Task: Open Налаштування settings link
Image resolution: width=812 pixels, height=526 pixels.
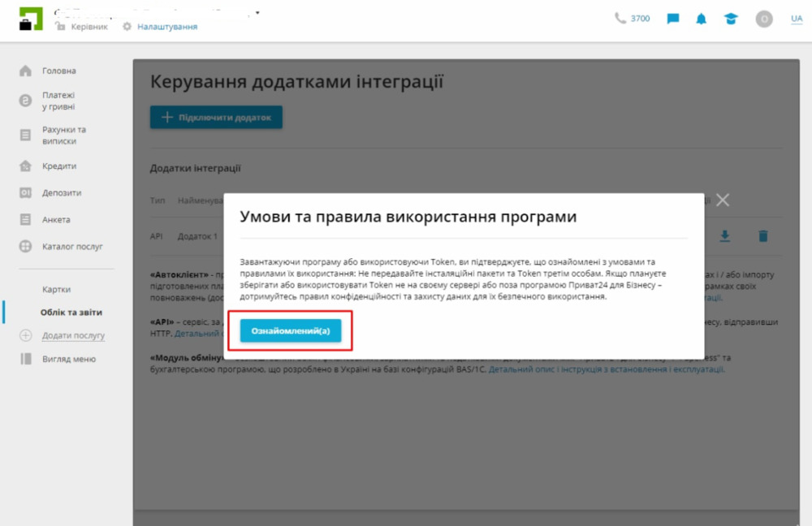Action: coord(166,27)
